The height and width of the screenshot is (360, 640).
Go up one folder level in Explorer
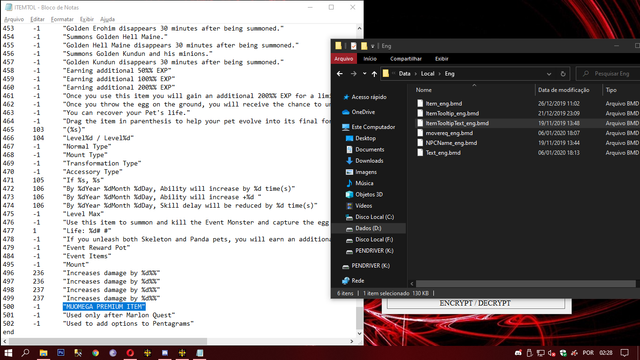coord(374,74)
